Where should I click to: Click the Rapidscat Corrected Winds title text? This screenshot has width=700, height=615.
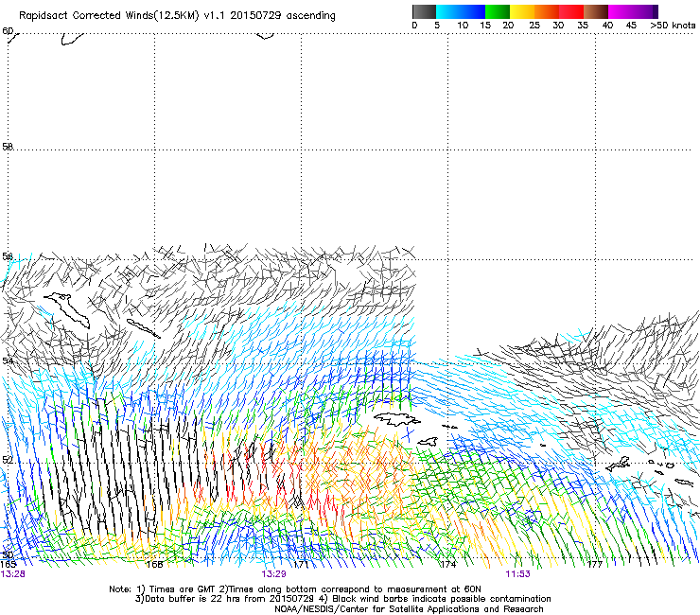coord(177,15)
